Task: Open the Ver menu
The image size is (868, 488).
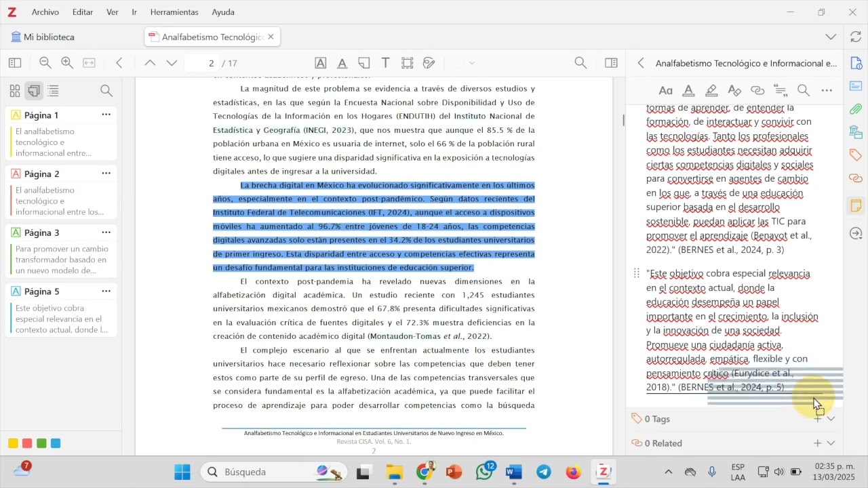Action: click(x=113, y=12)
